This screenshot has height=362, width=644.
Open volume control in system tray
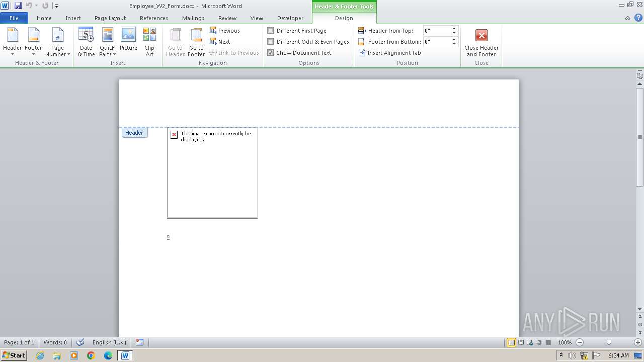coord(572,355)
